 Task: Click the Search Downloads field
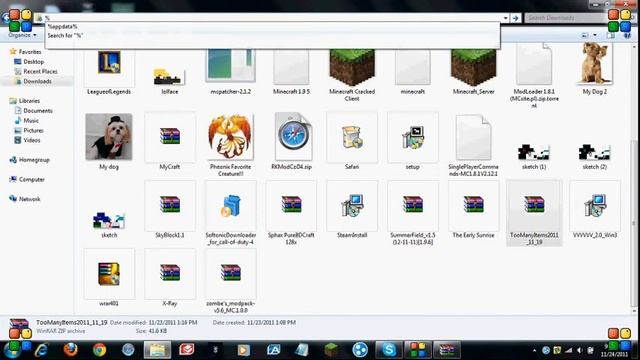[566, 18]
